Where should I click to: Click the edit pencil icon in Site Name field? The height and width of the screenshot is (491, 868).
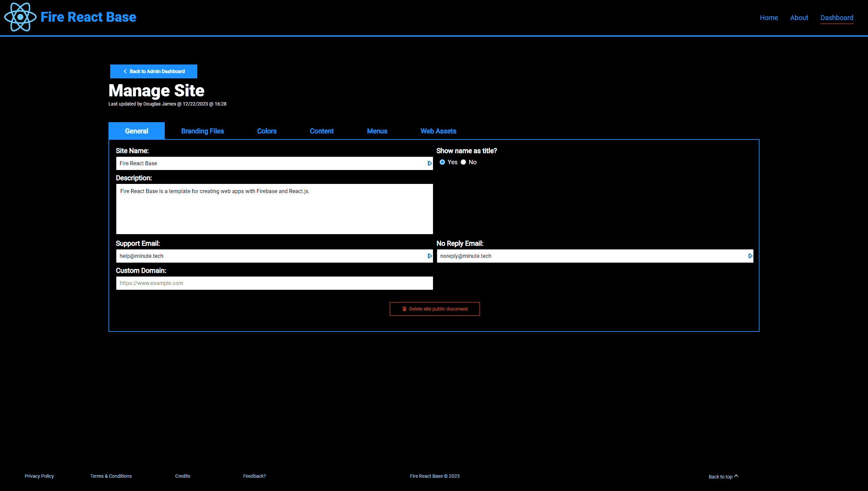click(429, 163)
